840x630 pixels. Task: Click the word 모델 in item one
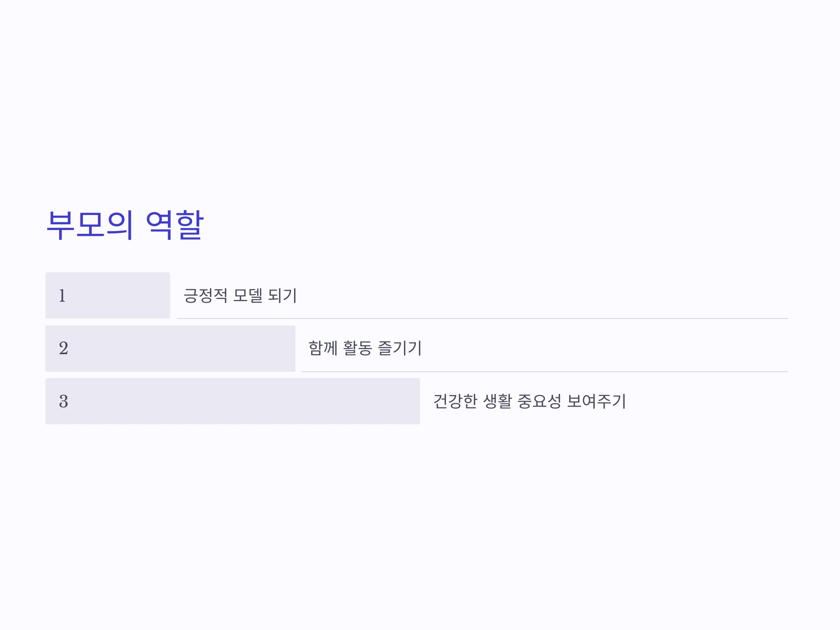[247, 295]
